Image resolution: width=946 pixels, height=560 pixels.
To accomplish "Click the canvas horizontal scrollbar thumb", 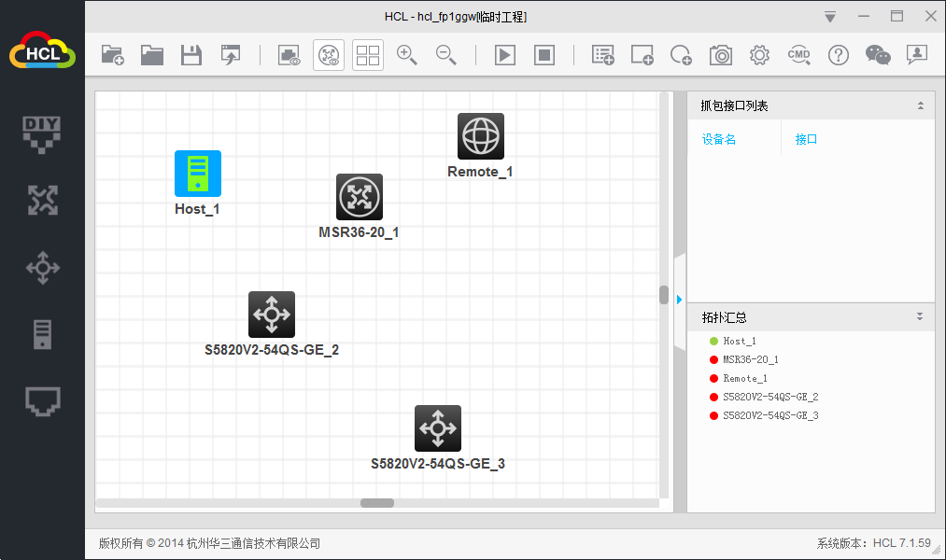I will coord(377,503).
